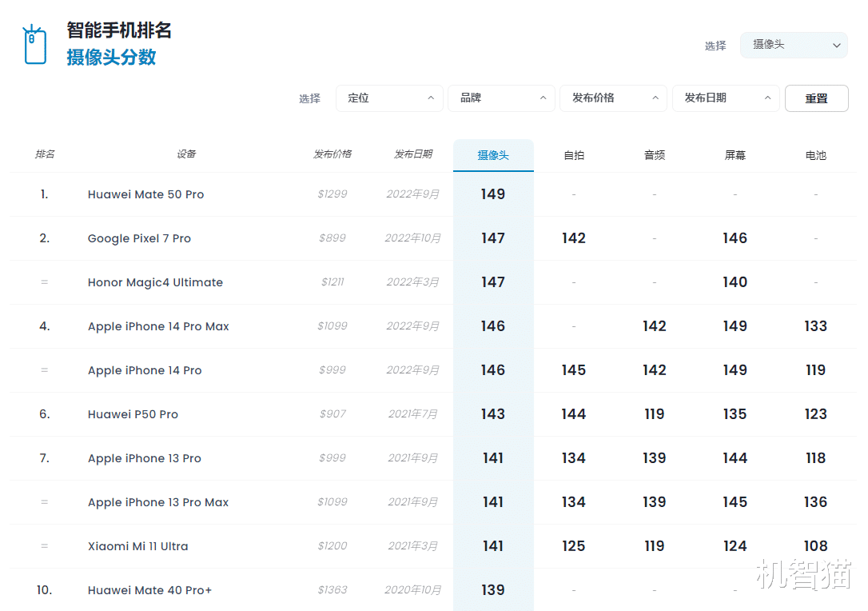Click Huawei P50 Pro camera score 143
The width and height of the screenshot is (868, 611).
492,414
